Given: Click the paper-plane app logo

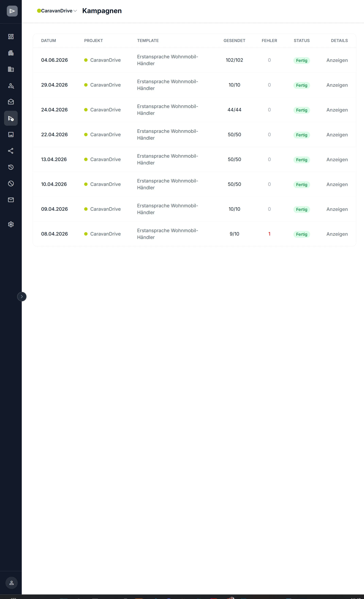Looking at the screenshot, I should pyautogui.click(x=12, y=11).
